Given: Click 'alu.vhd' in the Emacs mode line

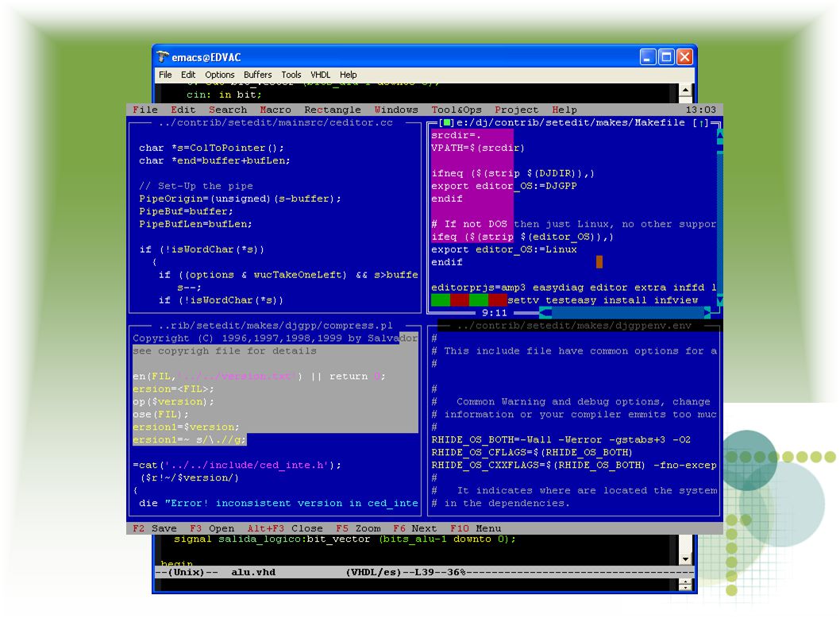Looking at the screenshot, I should pos(253,572).
